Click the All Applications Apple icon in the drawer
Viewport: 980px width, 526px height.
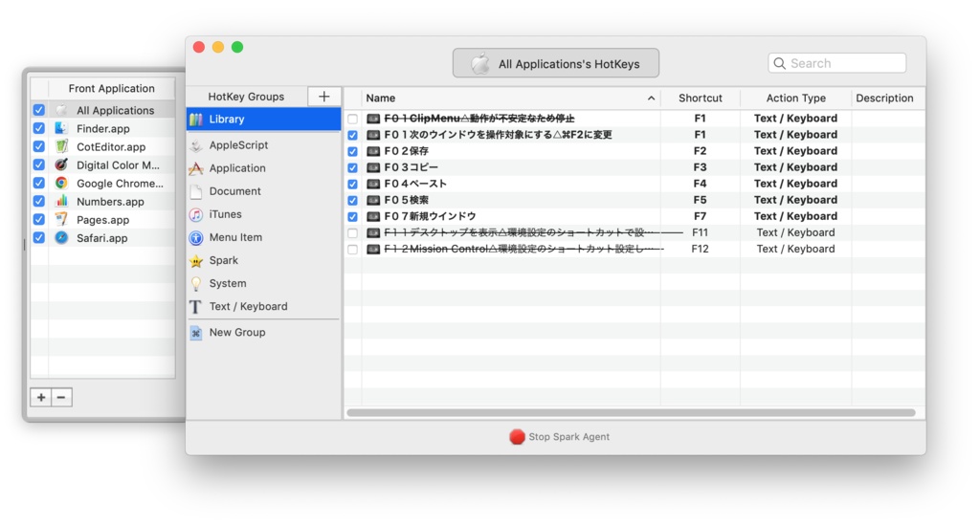tap(61, 111)
